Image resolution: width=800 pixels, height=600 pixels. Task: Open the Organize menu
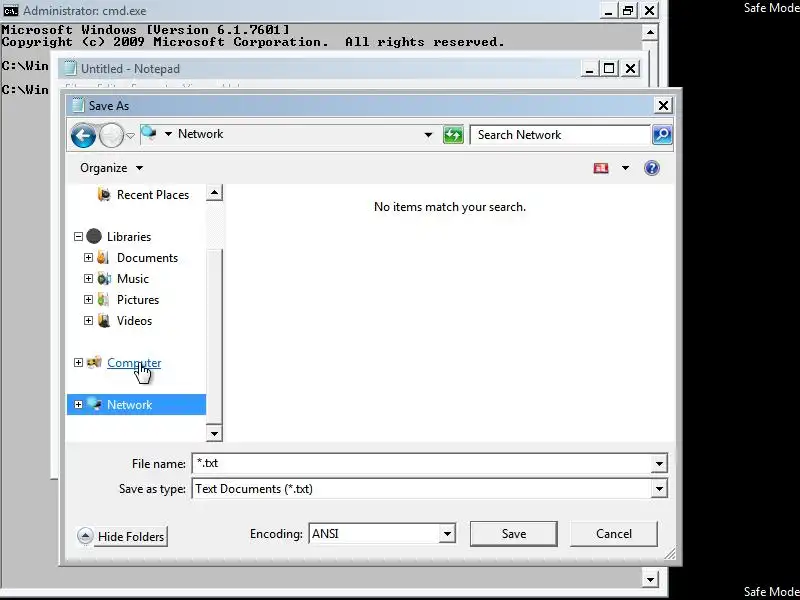[x=111, y=168]
